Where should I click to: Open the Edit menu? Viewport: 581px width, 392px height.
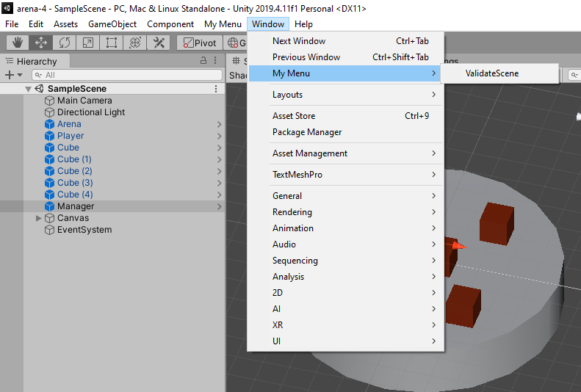pos(36,24)
